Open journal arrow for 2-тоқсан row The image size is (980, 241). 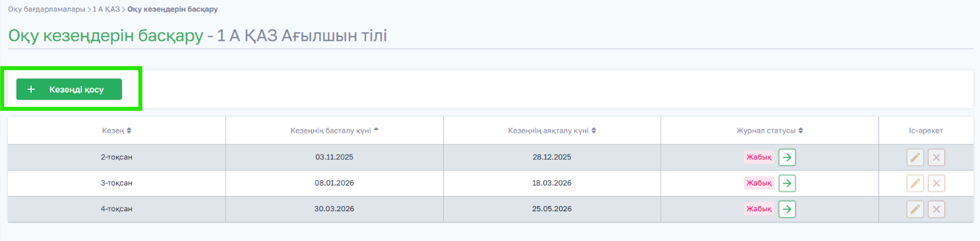[787, 157]
